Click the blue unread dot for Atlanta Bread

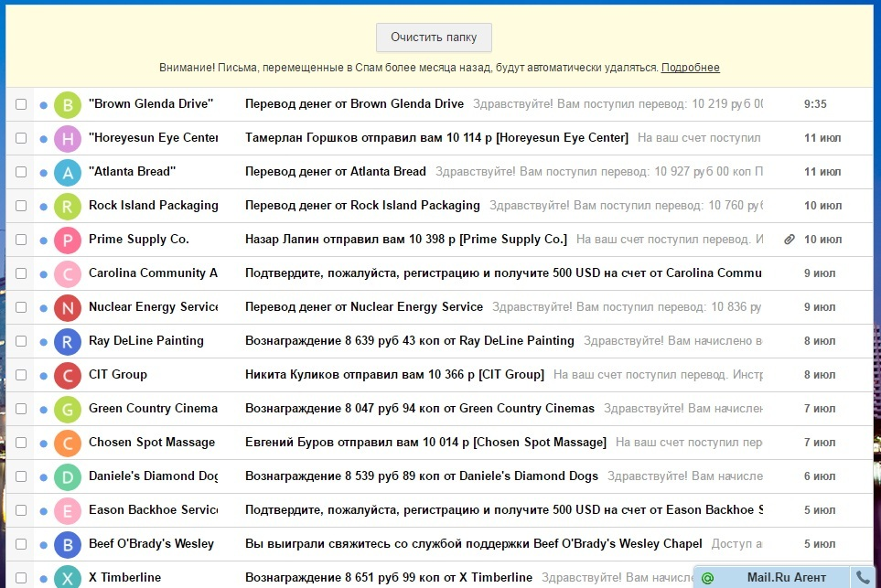43,173
